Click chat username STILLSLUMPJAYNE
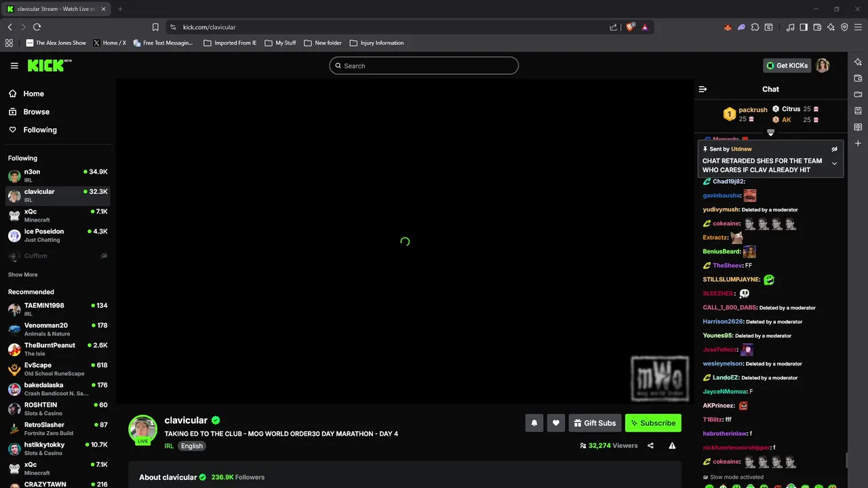Viewport: 868px width, 488px height. (731, 279)
